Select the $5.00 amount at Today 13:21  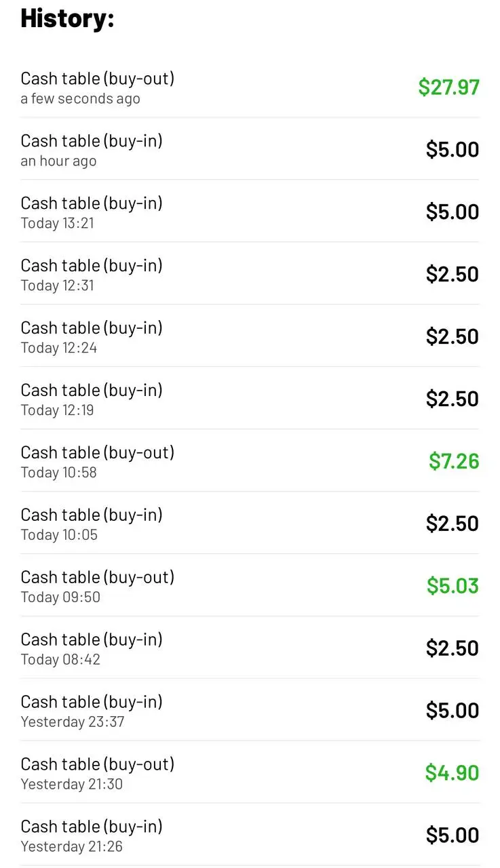pos(453,212)
